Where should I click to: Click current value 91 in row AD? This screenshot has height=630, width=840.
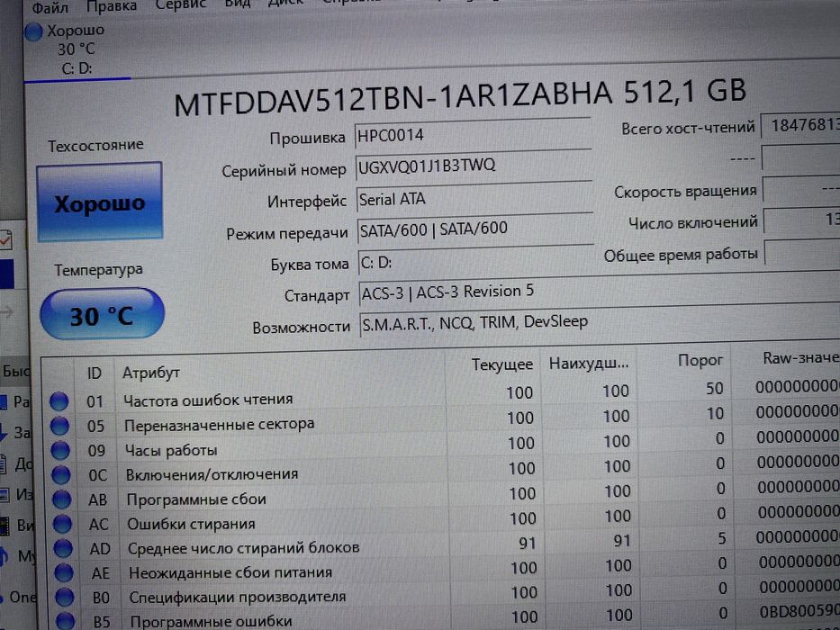(x=528, y=544)
